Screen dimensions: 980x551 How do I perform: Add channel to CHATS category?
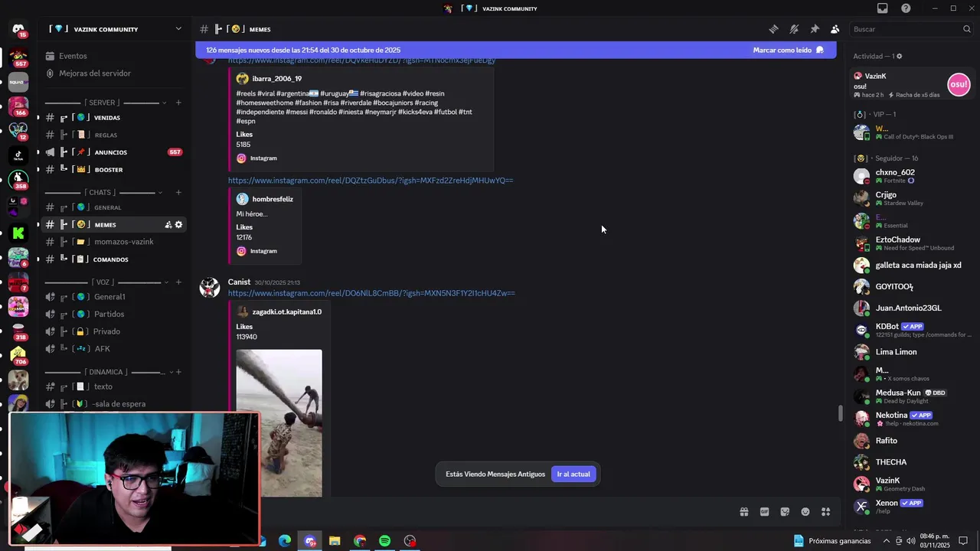click(178, 192)
